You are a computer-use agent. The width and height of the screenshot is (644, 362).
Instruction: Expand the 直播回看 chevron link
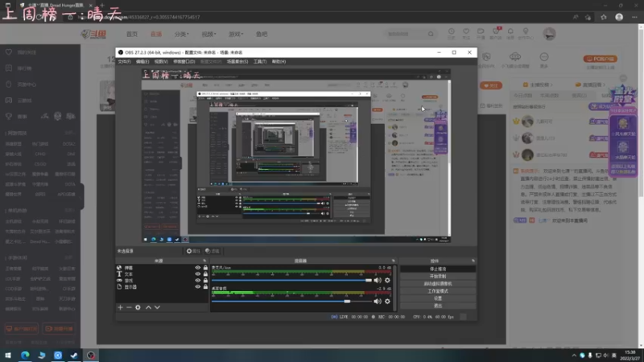[590, 84]
